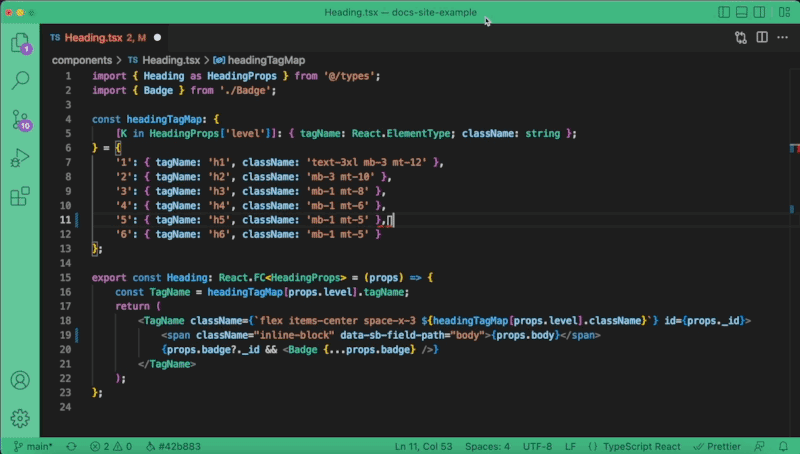
Task: Toggle the primary side bar layout icon
Action: point(723,12)
